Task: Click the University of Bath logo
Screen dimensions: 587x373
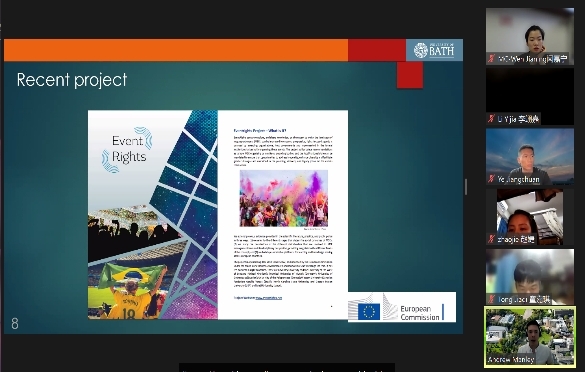Action: (x=434, y=50)
